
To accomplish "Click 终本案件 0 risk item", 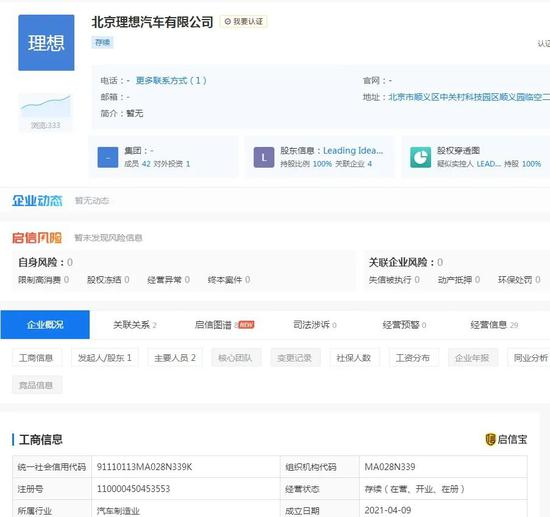I will tap(229, 280).
